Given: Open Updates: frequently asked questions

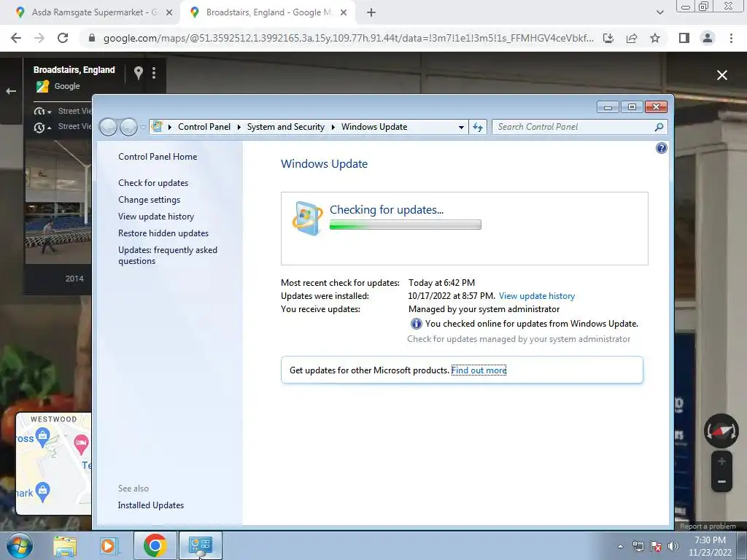Looking at the screenshot, I should [x=168, y=255].
